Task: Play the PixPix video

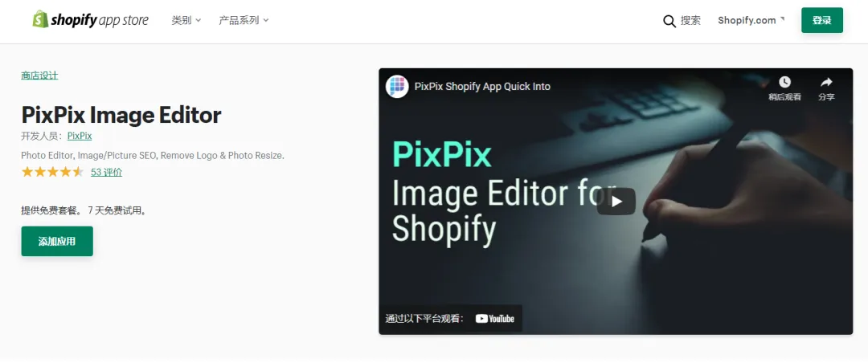Action: point(616,202)
